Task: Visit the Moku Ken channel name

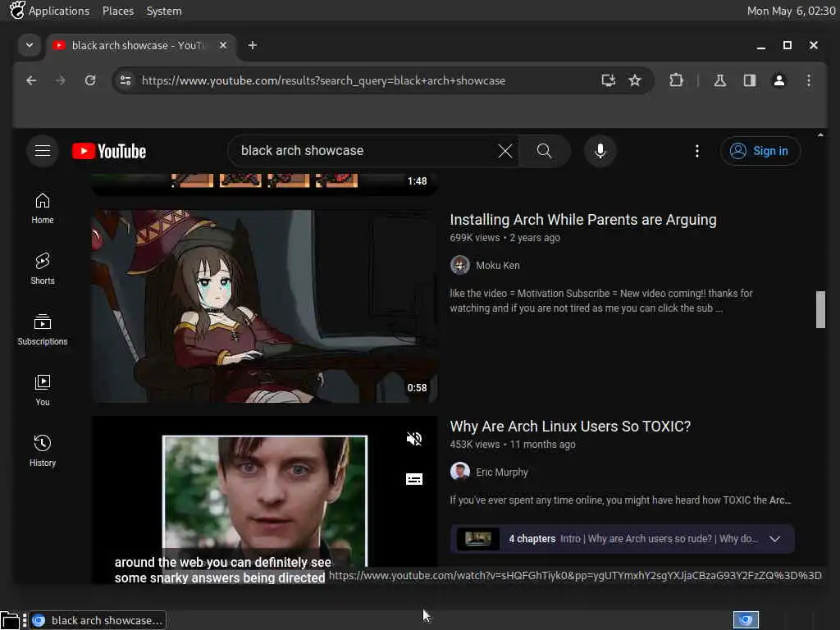Action: pos(498,265)
